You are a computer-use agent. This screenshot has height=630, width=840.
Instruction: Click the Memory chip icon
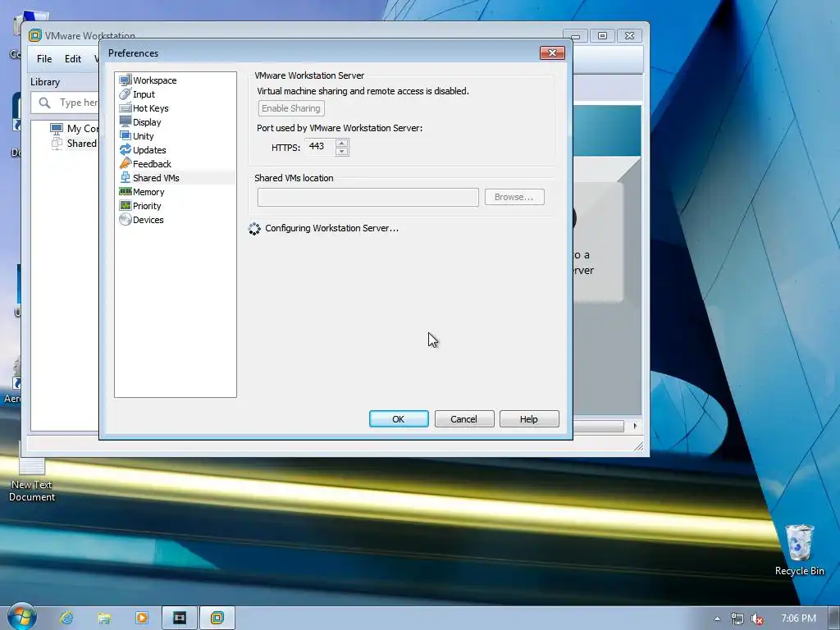126,191
